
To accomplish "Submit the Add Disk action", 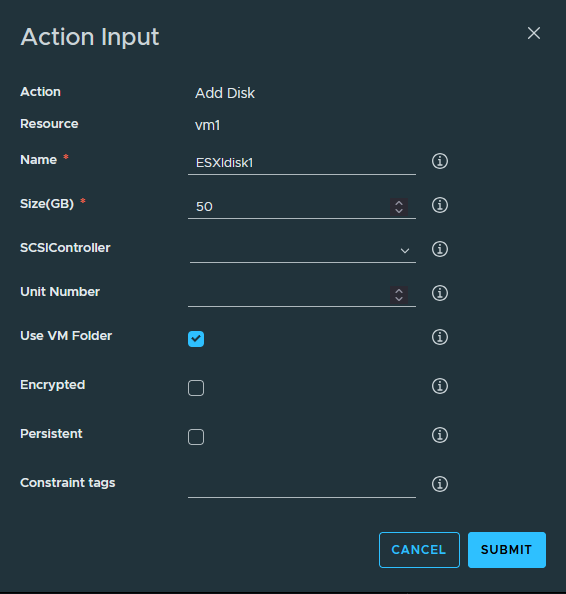I will [x=507, y=550].
